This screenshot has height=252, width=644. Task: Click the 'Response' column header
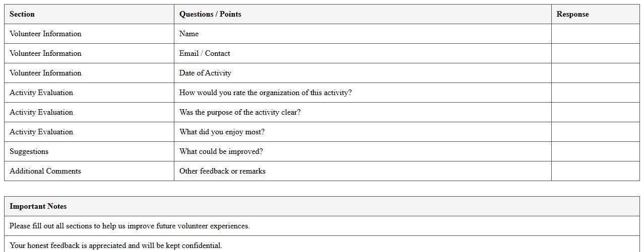click(x=572, y=14)
